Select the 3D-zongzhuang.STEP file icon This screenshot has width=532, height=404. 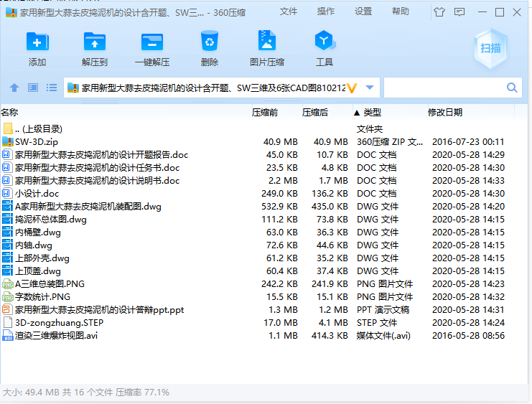6,322
